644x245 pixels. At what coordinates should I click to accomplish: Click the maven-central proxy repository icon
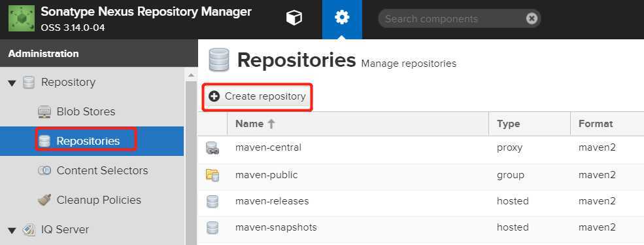pos(212,148)
